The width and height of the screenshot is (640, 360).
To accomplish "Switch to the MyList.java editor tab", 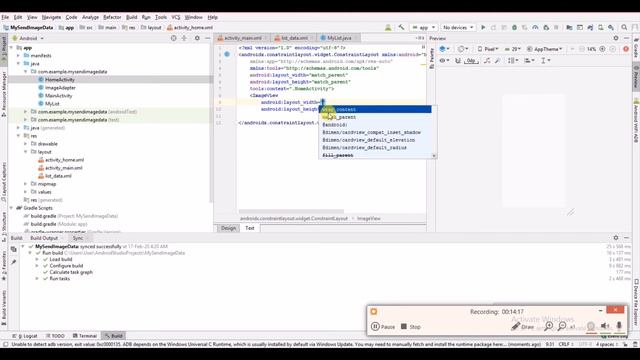I will tap(339, 38).
